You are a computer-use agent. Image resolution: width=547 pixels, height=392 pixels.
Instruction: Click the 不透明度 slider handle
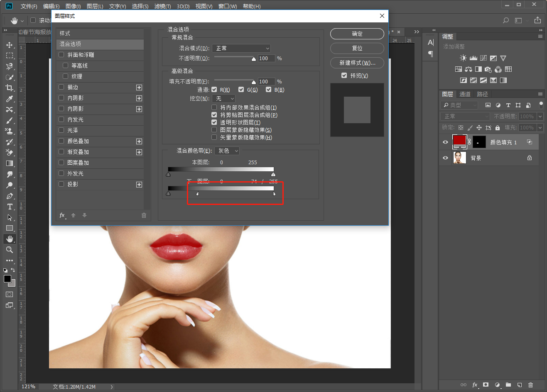(254, 59)
